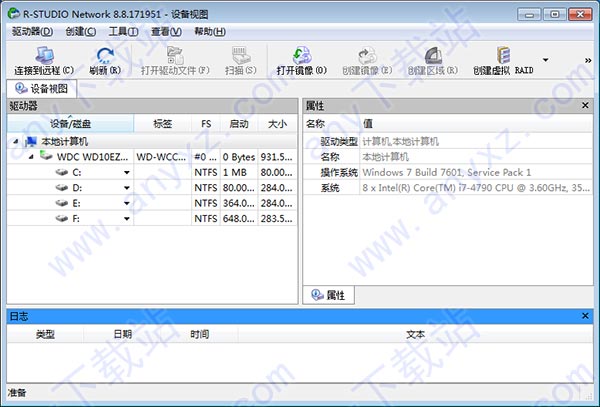Sort by the 大小 column header

coord(277,124)
